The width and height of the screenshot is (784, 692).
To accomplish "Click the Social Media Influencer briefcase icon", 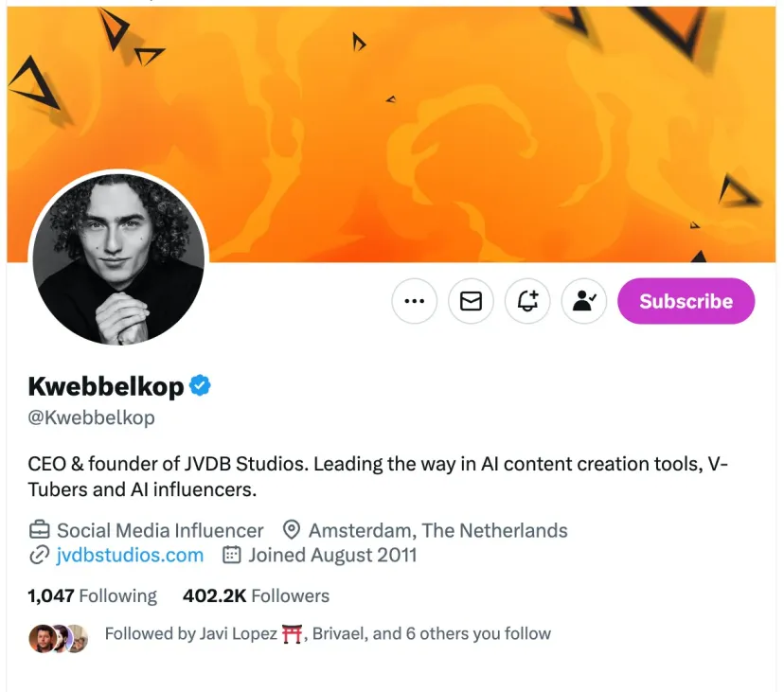I will point(39,529).
